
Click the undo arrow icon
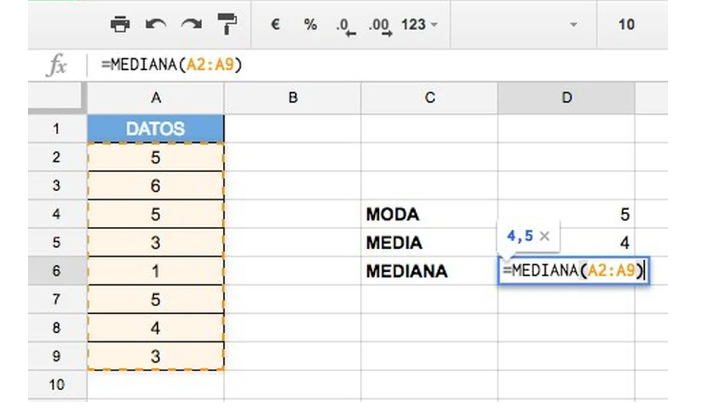coord(156,24)
